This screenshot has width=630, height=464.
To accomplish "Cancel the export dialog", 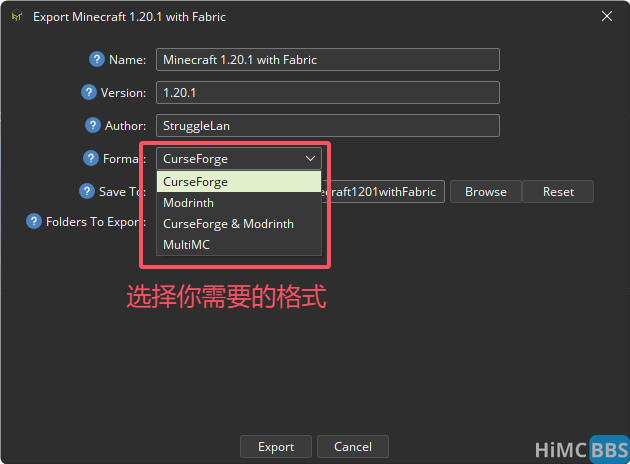I will pyautogui.click(x=353, y=447).
